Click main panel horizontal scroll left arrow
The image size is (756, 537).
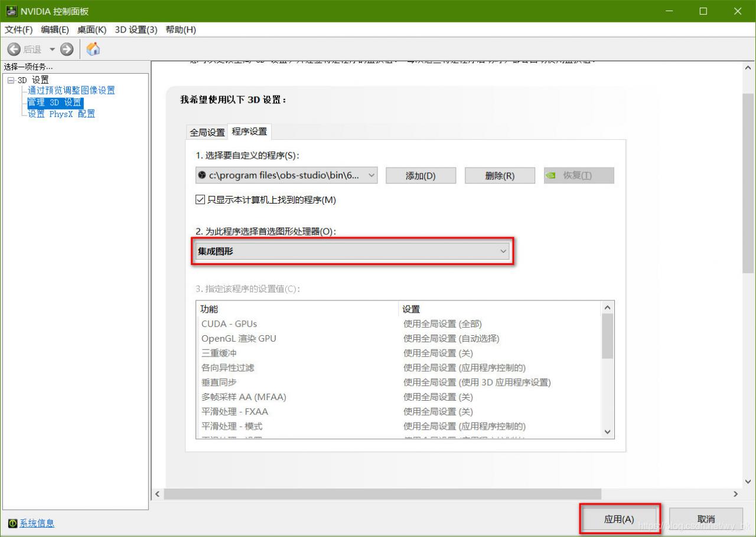coord(158,494)
